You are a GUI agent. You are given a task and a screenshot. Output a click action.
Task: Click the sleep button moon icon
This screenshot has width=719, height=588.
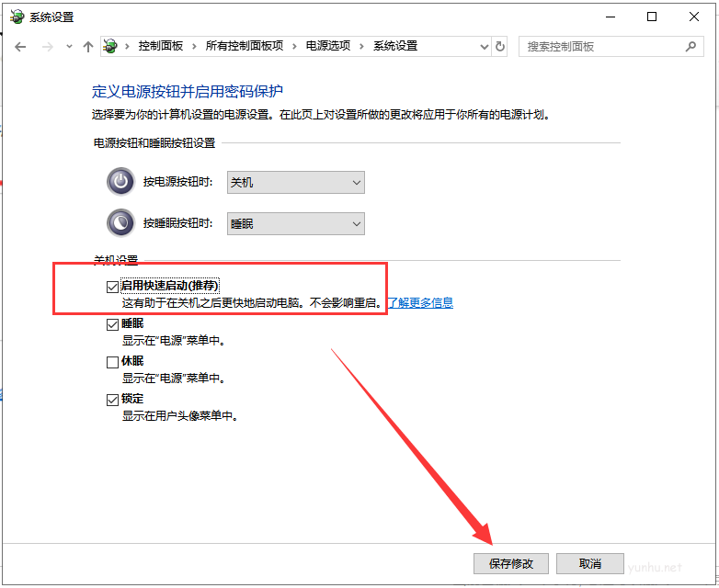tap(120, 223)
